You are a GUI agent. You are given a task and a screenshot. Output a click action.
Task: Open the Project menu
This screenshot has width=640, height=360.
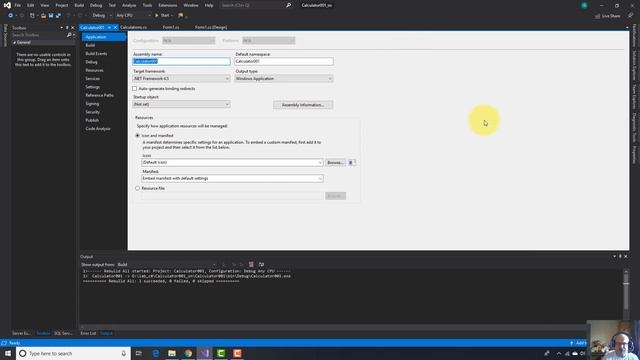pyautogui.click(x=62, y=5)
